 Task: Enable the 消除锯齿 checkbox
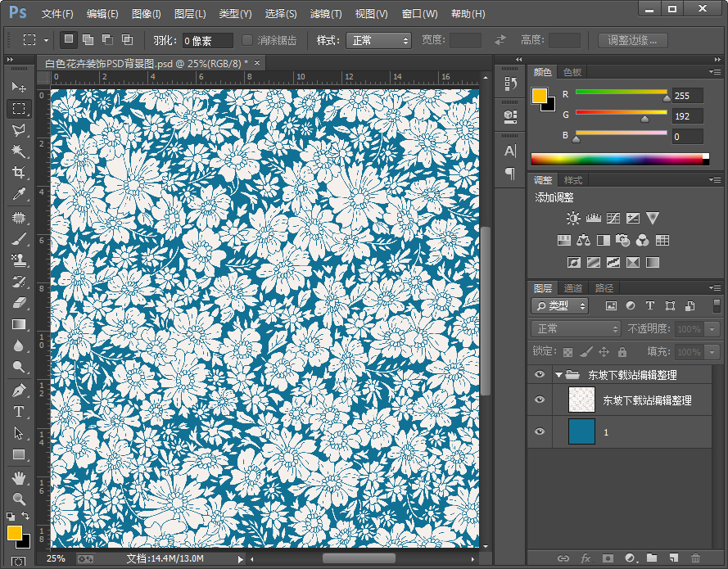[x=248, y=40]
